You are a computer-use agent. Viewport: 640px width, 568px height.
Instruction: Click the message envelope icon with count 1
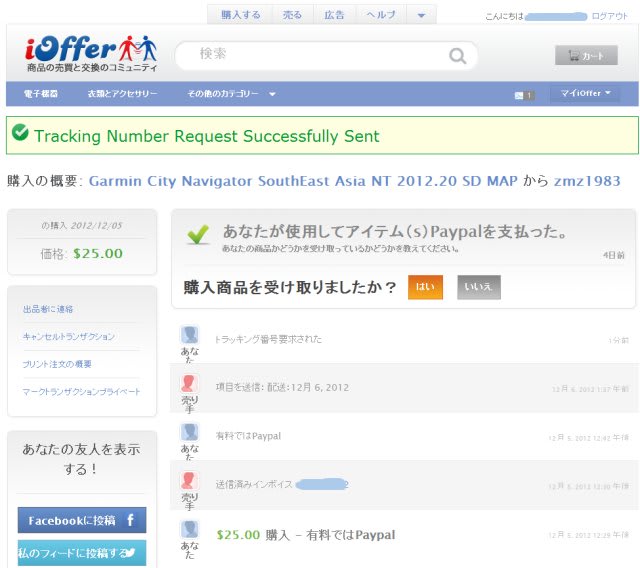pos(524,95)
